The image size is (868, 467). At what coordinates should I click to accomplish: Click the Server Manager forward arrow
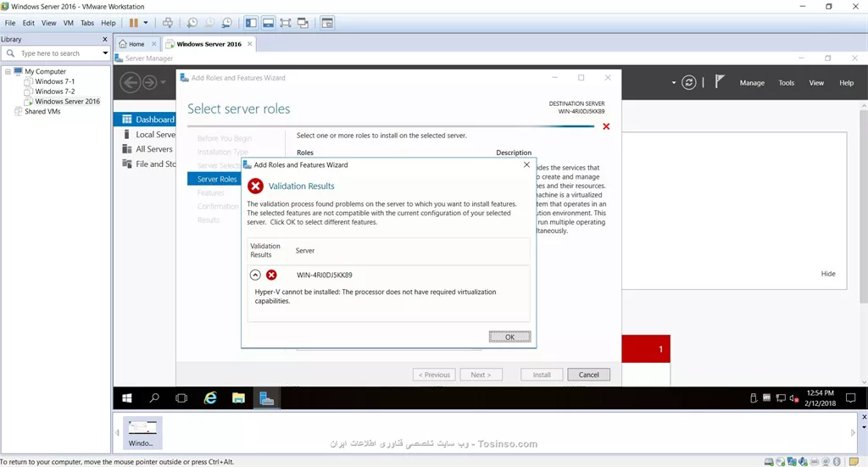[x=149, y=82]
